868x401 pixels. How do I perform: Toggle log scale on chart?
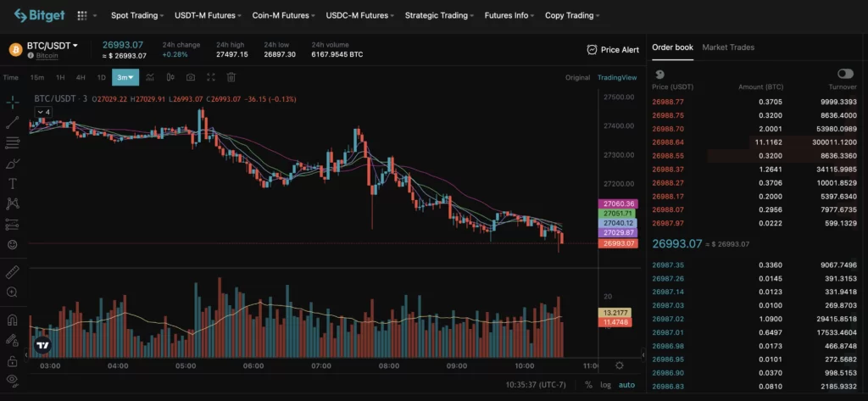[605, 385]
